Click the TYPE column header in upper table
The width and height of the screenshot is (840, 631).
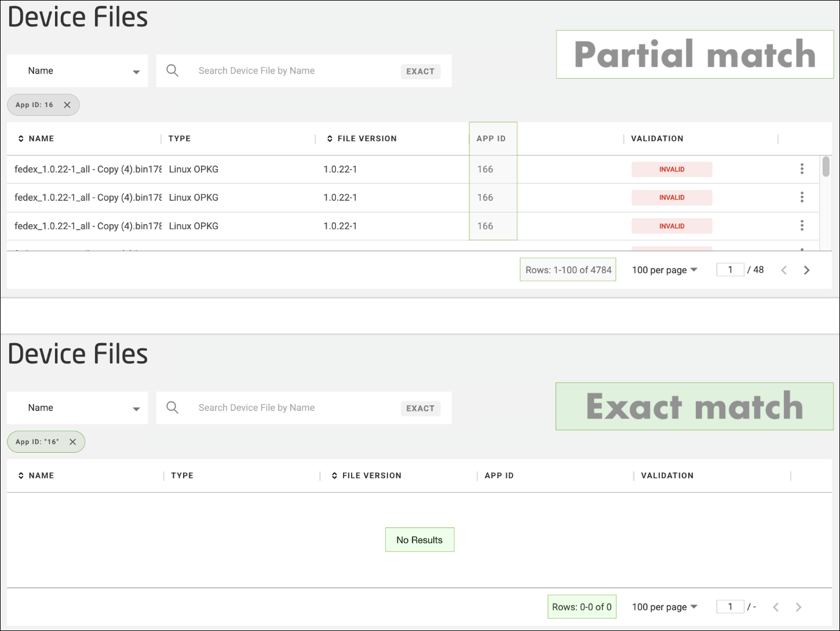pos(180,138)
